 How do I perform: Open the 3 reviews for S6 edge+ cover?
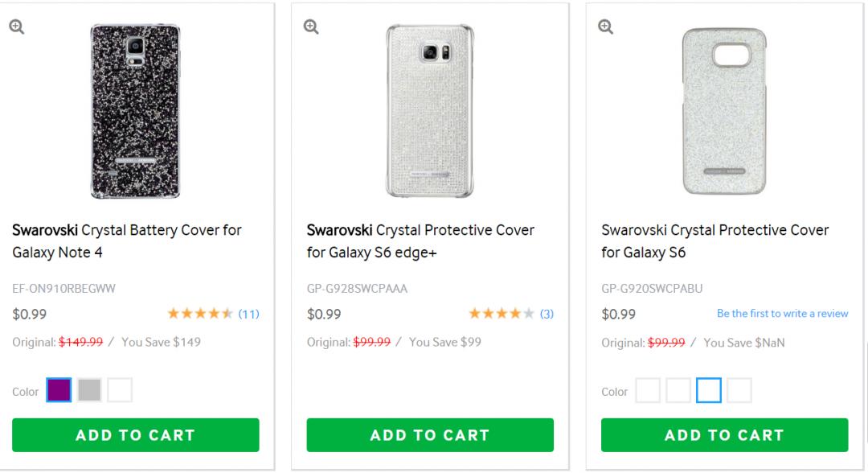coord(547,314)
